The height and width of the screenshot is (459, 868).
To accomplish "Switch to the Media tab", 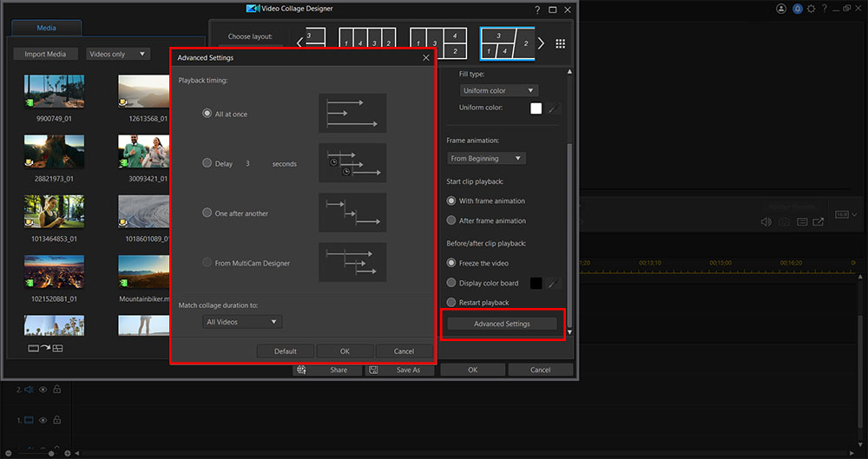I will [47, 28].
